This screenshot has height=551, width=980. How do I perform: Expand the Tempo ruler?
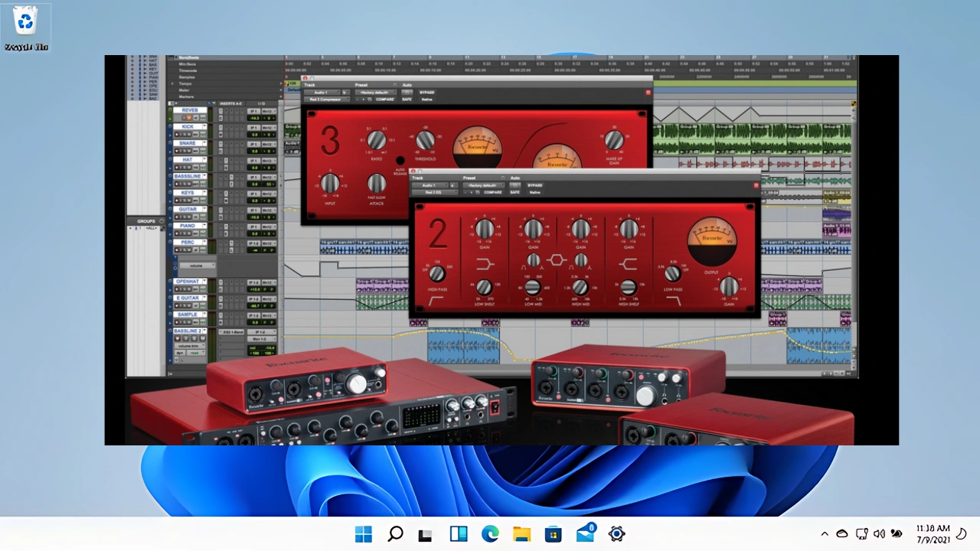click(x=172, y=83)
